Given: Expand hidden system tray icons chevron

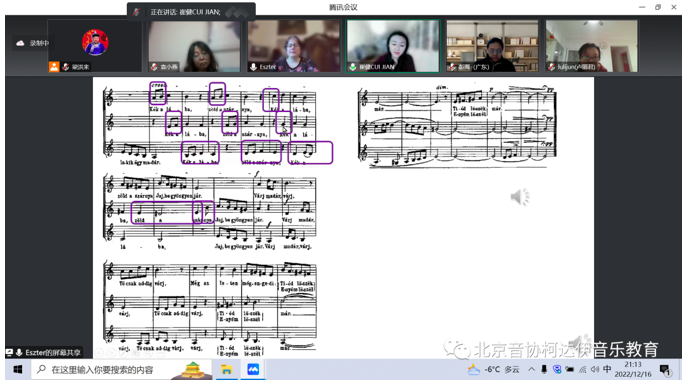Looking at the screenshot, I should point(531,369).
